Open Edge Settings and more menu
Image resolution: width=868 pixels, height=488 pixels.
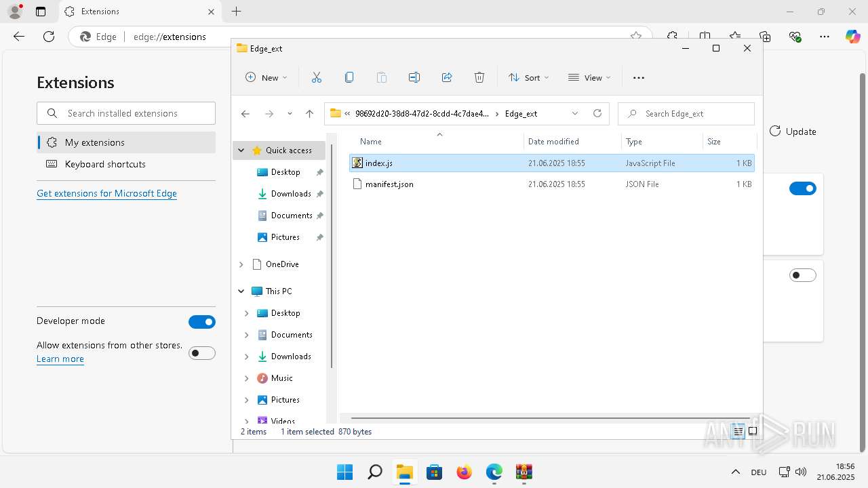click(x=825, y=37)
